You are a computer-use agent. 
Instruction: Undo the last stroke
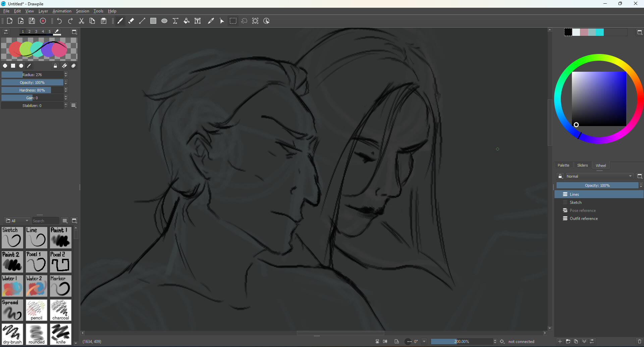[59, 21]
